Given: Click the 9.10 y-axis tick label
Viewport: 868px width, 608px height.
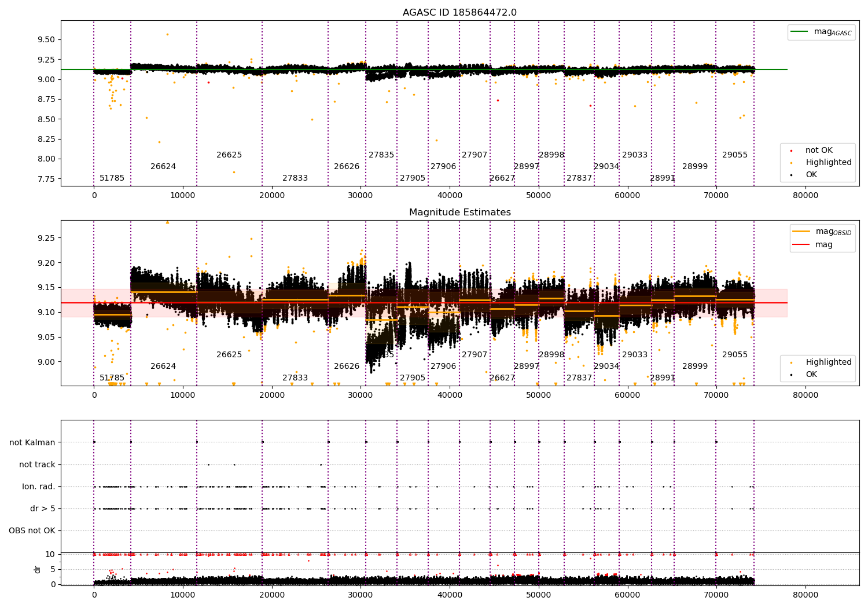Looking at the screenshot, I should [x=46, y=313].
